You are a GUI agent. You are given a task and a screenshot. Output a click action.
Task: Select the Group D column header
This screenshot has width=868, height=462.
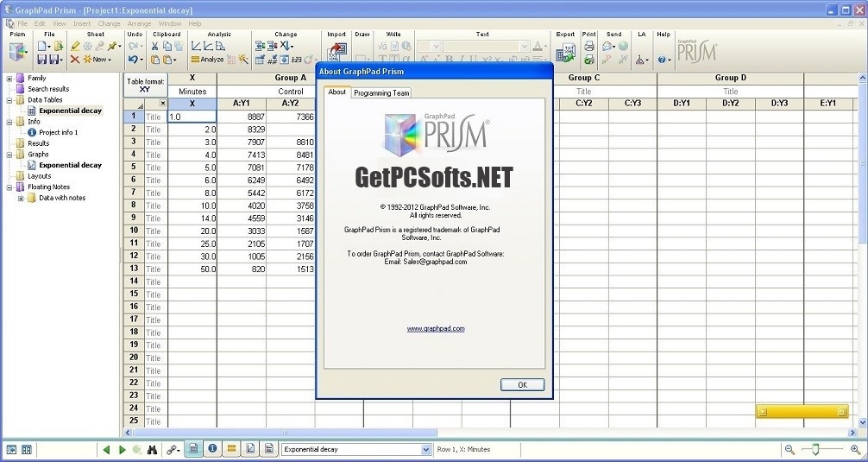click(730, 78)
